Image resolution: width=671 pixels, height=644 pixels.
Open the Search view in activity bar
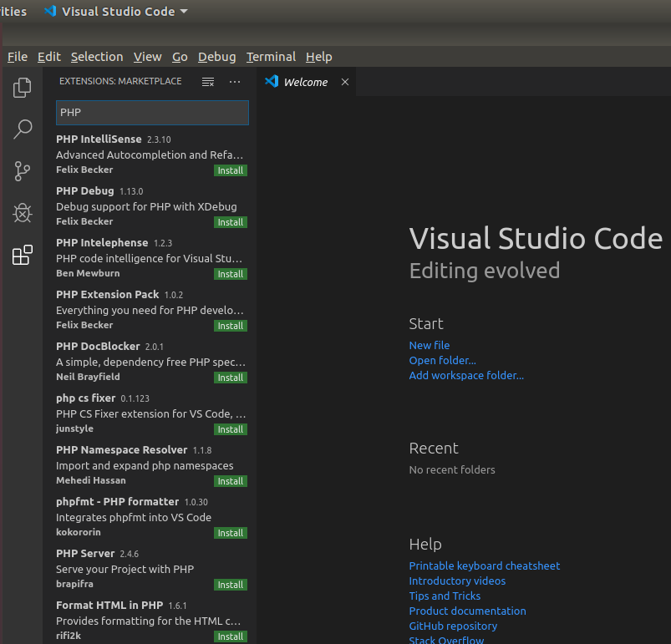23,129
